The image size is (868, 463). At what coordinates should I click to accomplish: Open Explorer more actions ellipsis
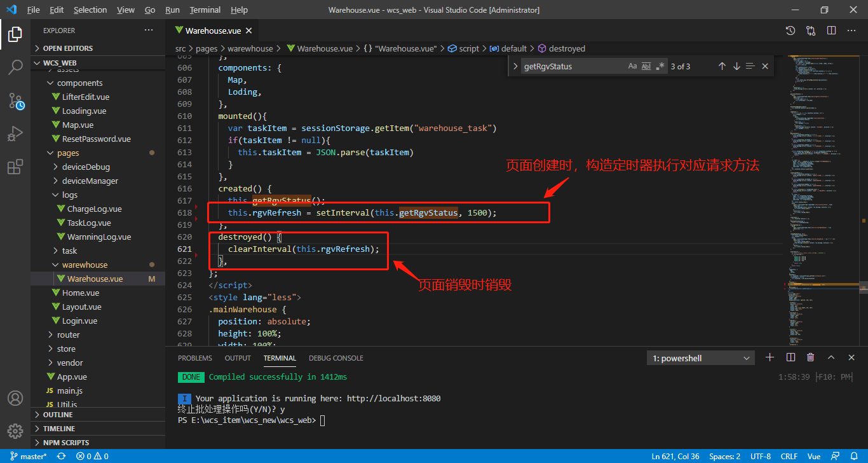pyautogui.click(x=149, y=31)
